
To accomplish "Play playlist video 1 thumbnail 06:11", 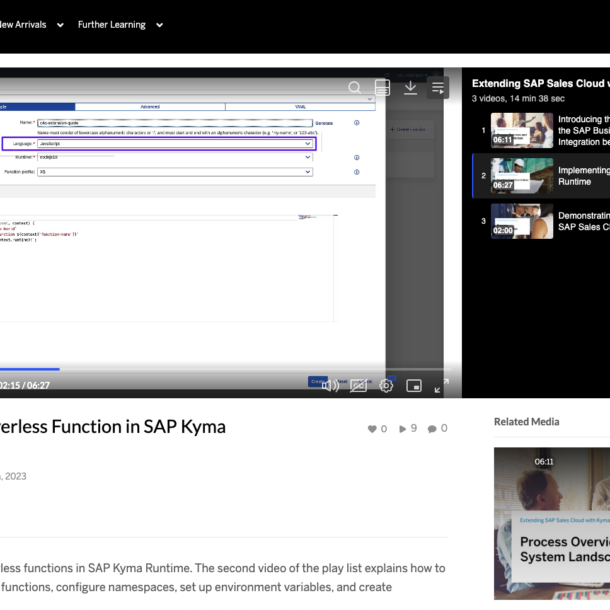I will tap(522, 130).
